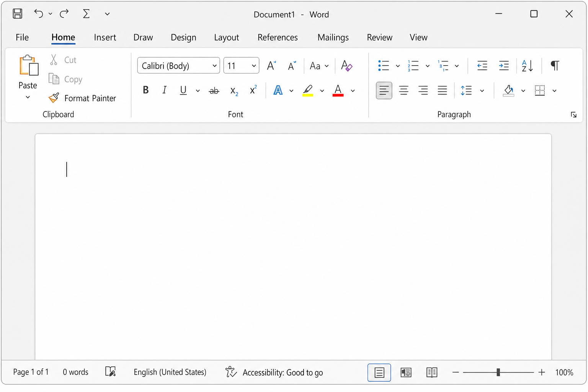The image size is (588, 392).
Task: Click the Decrease Font Size icon
Action: [292, 66]
